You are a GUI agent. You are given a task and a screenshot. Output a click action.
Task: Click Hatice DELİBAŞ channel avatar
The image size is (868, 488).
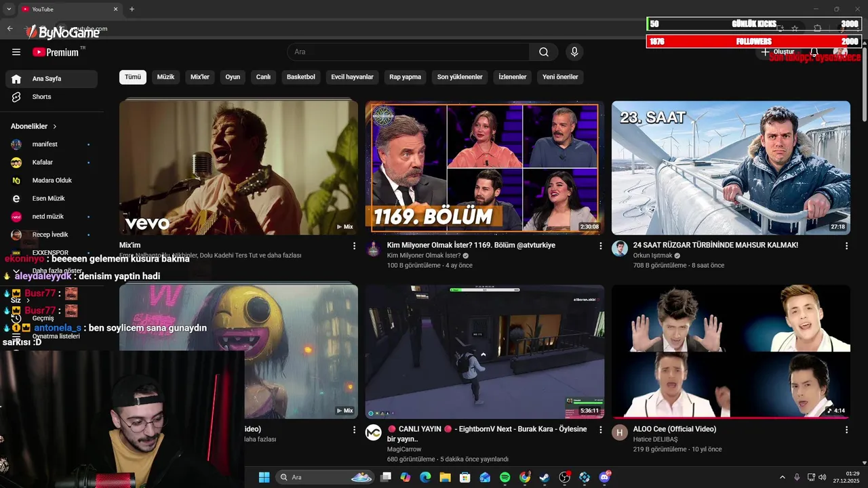620,433
